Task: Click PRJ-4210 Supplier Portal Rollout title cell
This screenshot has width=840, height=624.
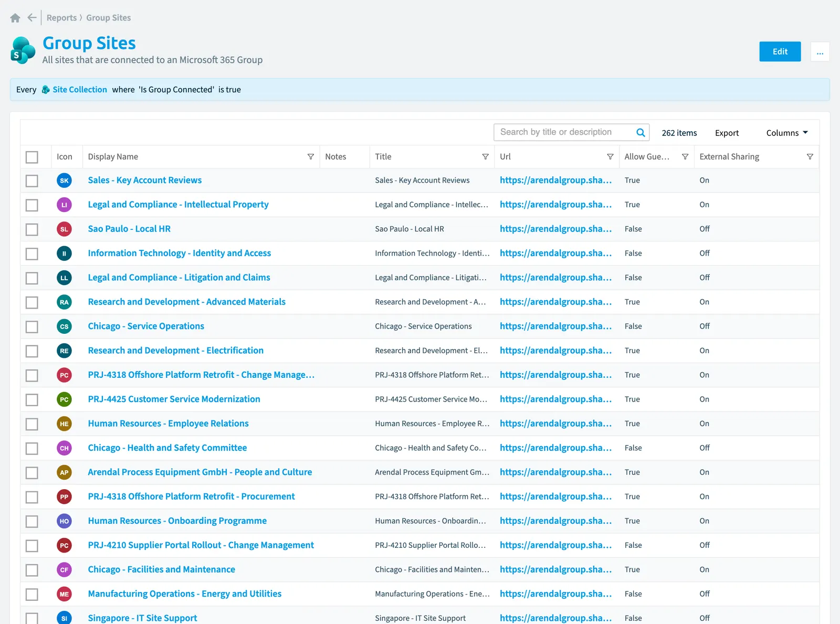Action: tap(430, 545)
